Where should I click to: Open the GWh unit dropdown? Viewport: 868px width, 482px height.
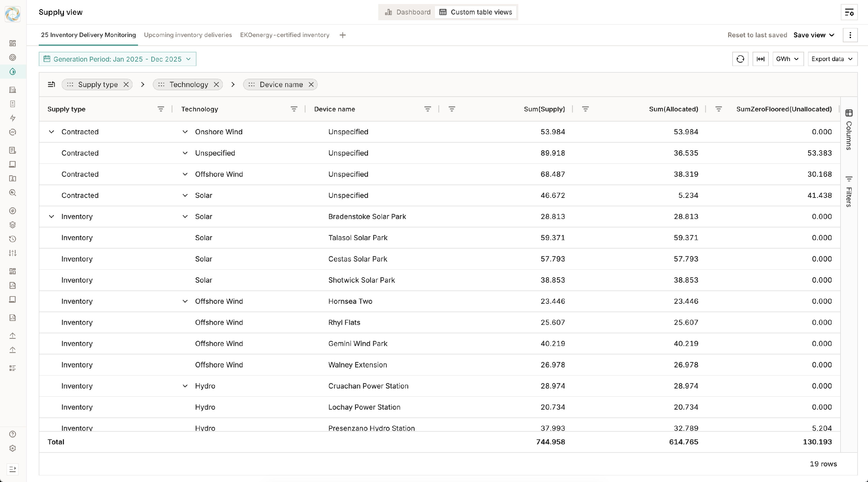[788, 59]
